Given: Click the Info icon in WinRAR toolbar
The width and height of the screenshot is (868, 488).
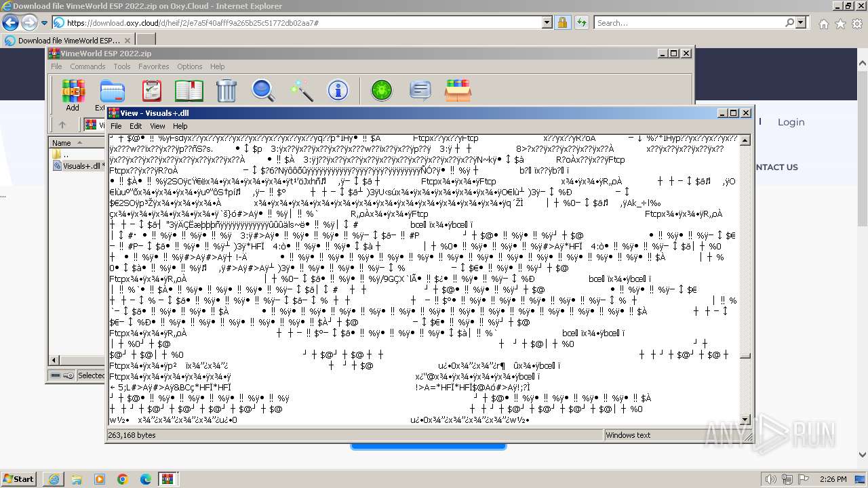Looking at the screenshot, I should [338, 91].
